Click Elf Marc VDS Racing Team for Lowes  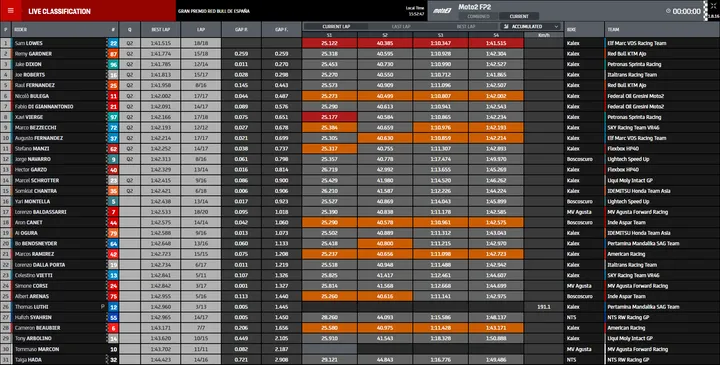[637, 43]
